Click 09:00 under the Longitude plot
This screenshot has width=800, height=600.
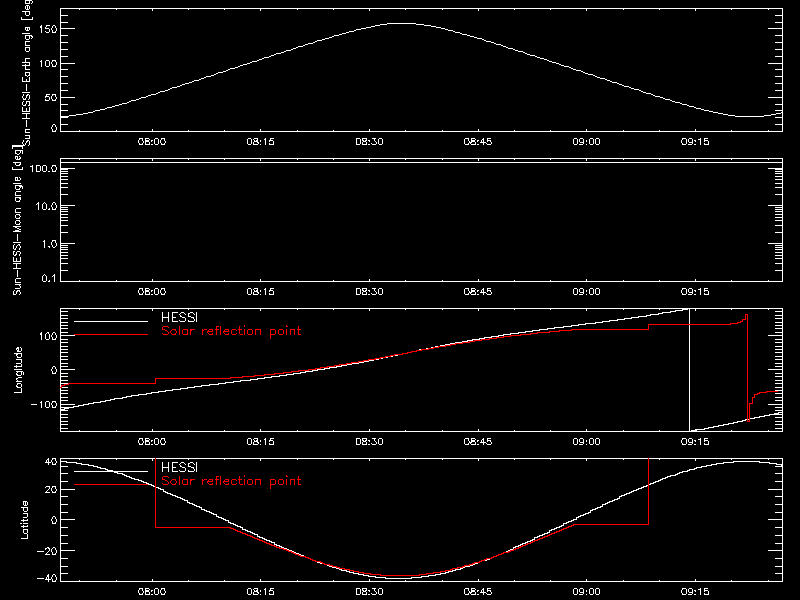pyautogui.click(x=586, y=442)
